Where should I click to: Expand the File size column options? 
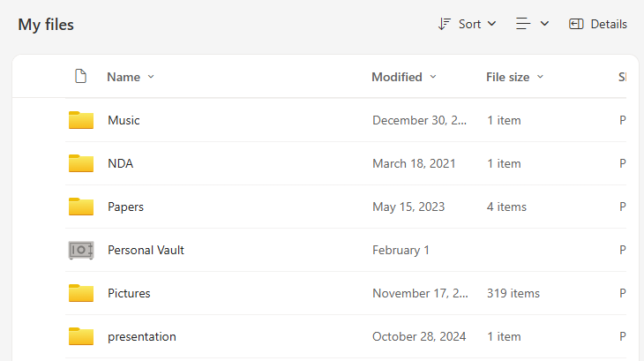(x=540, y=77)
